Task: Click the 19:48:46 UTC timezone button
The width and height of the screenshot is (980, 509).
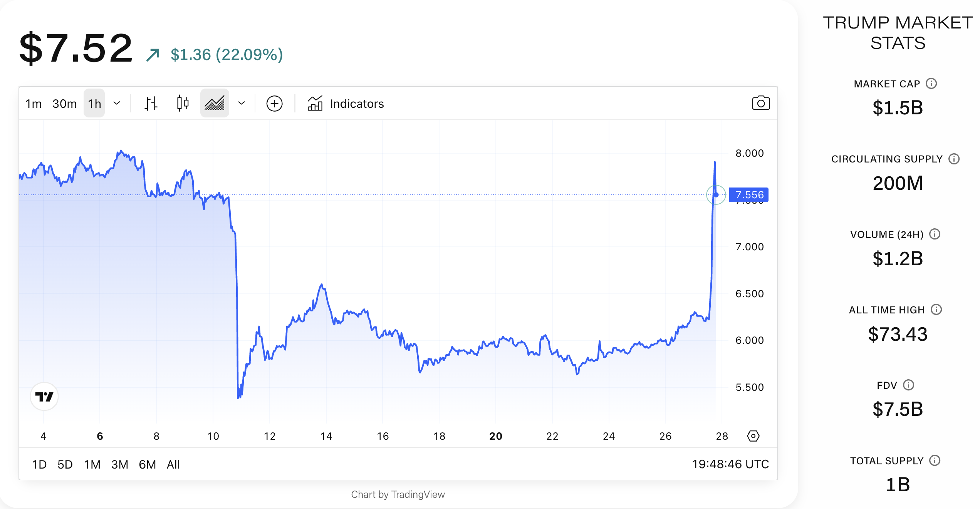Action: [730, 464]
